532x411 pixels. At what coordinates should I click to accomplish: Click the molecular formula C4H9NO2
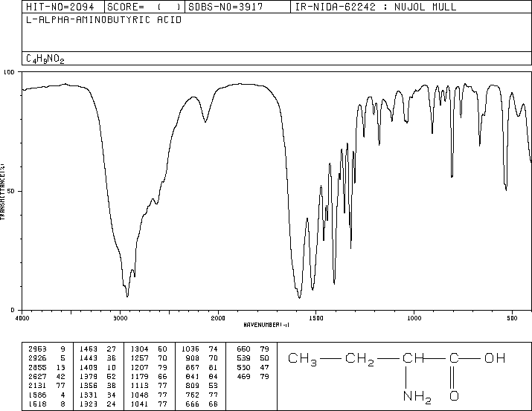tap(45, 59)
